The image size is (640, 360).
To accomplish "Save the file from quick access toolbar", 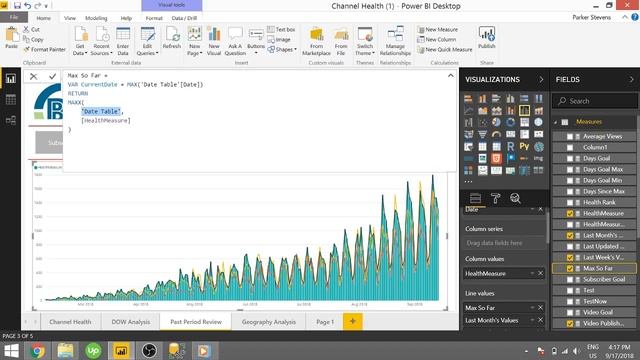I will [17, 6].
